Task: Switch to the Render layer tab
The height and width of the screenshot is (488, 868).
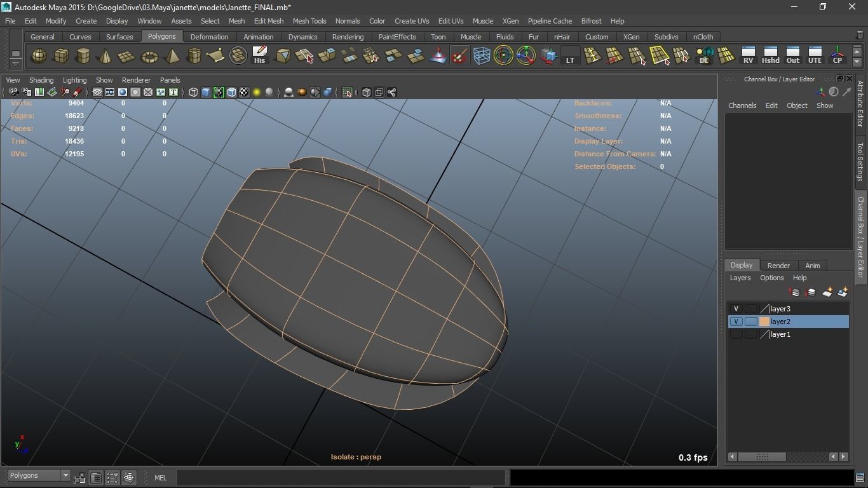Action: coord(778,266)
